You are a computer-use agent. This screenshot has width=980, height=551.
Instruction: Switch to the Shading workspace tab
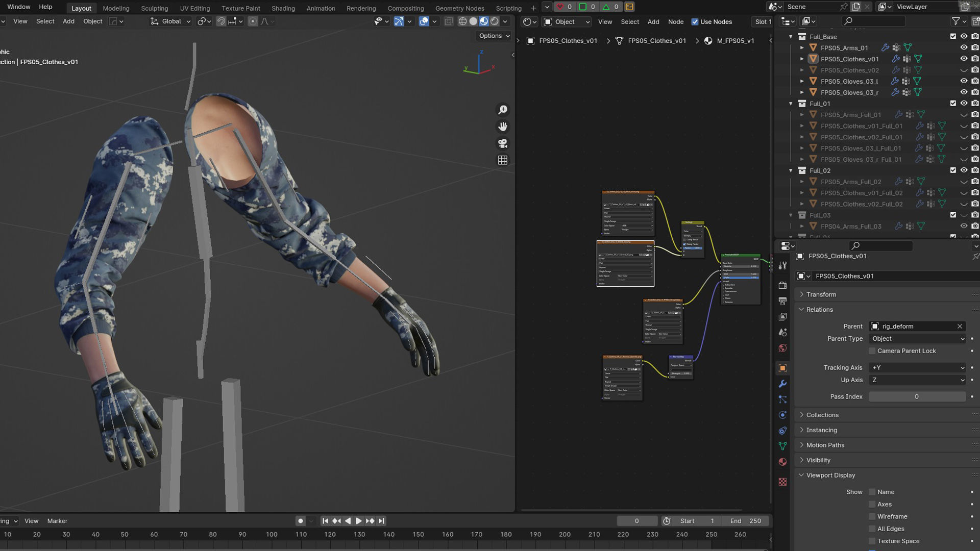click(283, 8)
